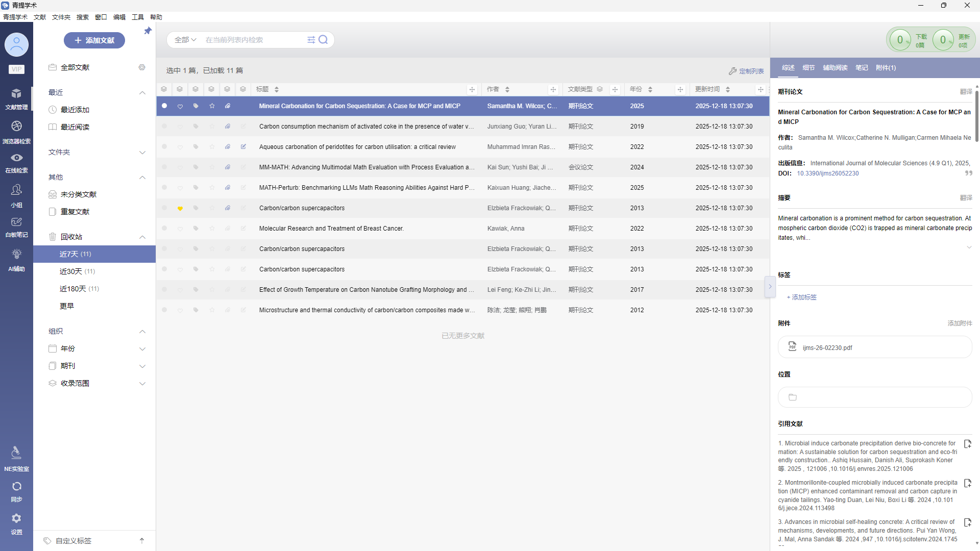Click the pin icon above folder panel
The height and width of the screenshot is (551, 980).
[x=148, y=31]
